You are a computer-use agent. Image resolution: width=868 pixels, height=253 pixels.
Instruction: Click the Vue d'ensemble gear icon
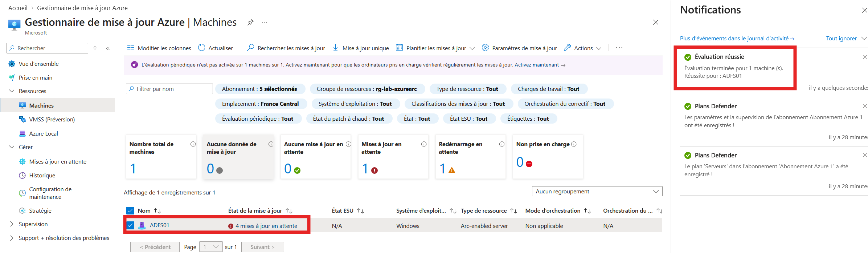12,64
